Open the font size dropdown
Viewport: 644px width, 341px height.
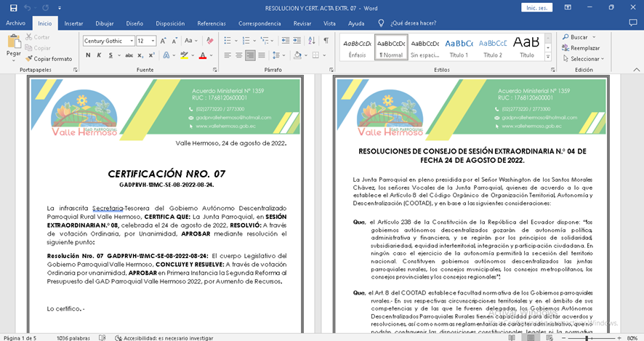tap(153, 41)
